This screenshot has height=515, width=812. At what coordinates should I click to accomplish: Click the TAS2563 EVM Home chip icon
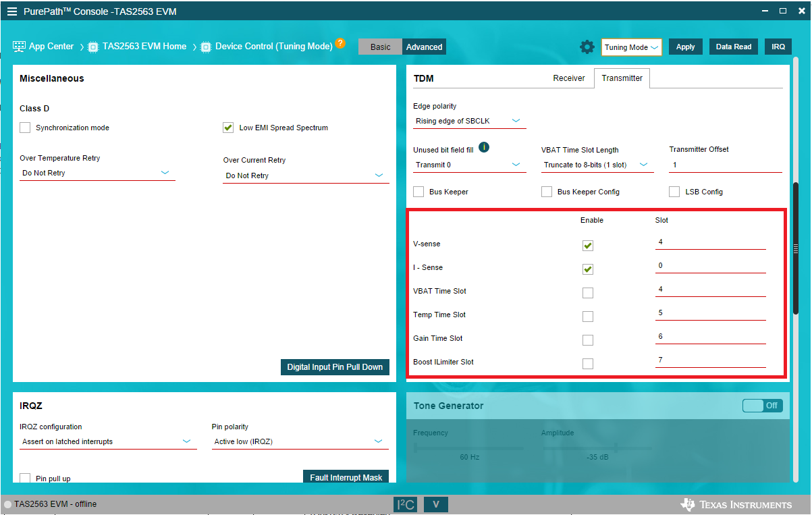coord(93,47)
